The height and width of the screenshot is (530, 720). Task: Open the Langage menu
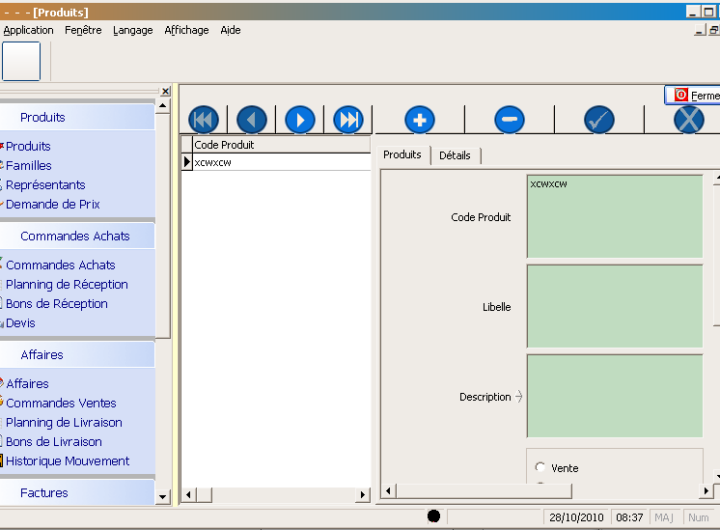[x=133, y=30]
